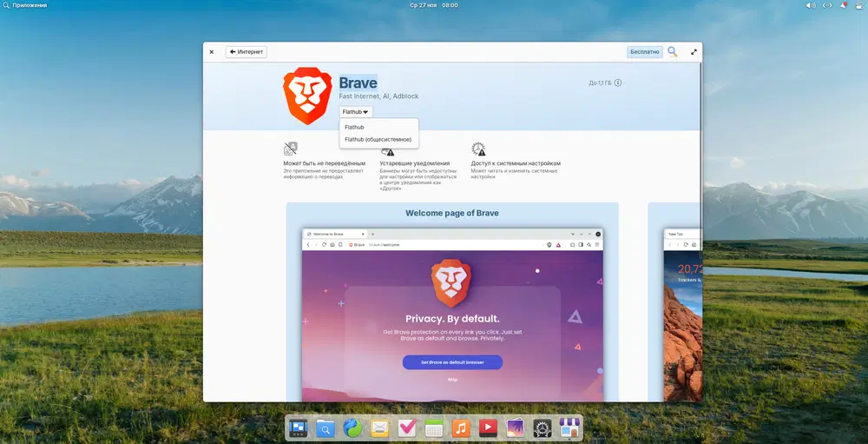Click Может быть не переведённым label
The image size is (868, 444).
point(325,163)
